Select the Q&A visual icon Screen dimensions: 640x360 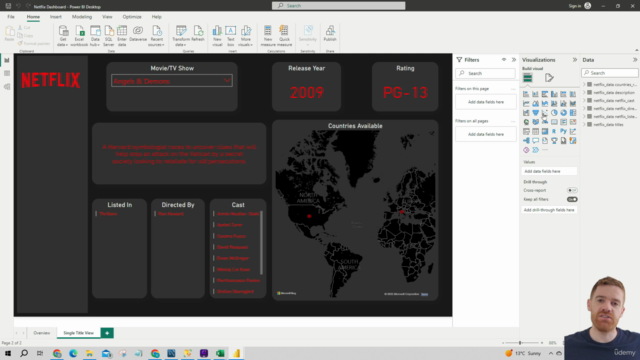pyautogui.click(x=536, y=141)
